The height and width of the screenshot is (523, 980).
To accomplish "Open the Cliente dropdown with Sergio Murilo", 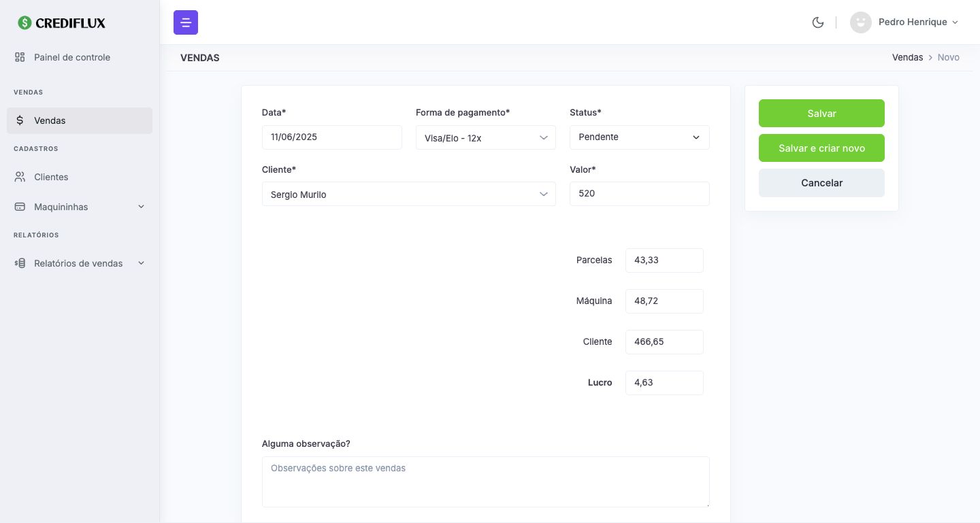I will coord(408,195).
